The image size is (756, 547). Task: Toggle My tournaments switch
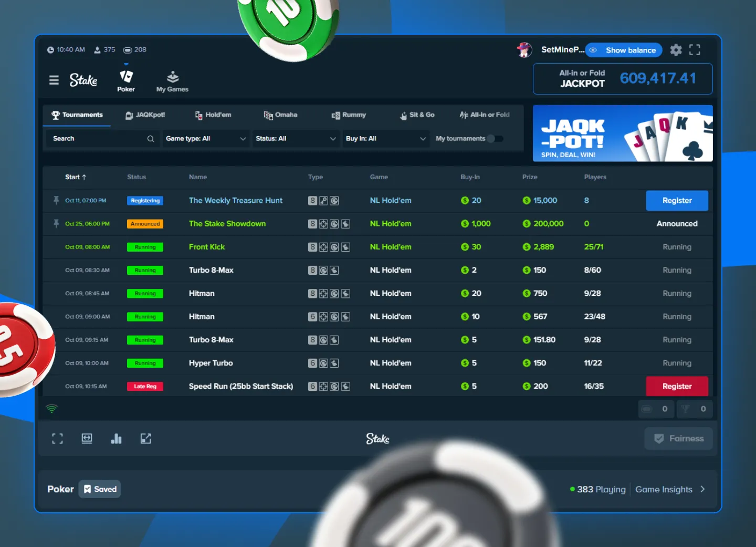(x=495, y=139)
